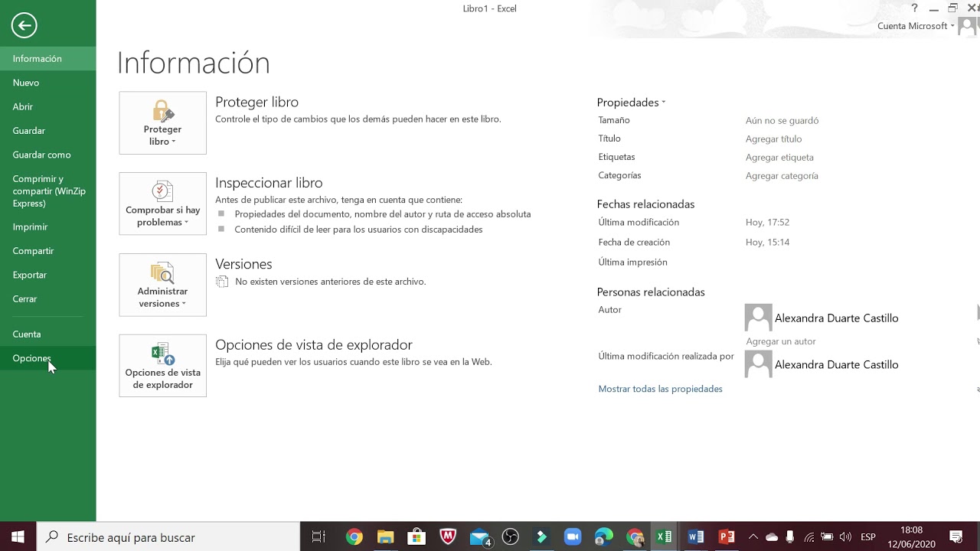
Task: Click the author avatar for Alexandra Duarte Castillo
Action: [x=758, y=318]
